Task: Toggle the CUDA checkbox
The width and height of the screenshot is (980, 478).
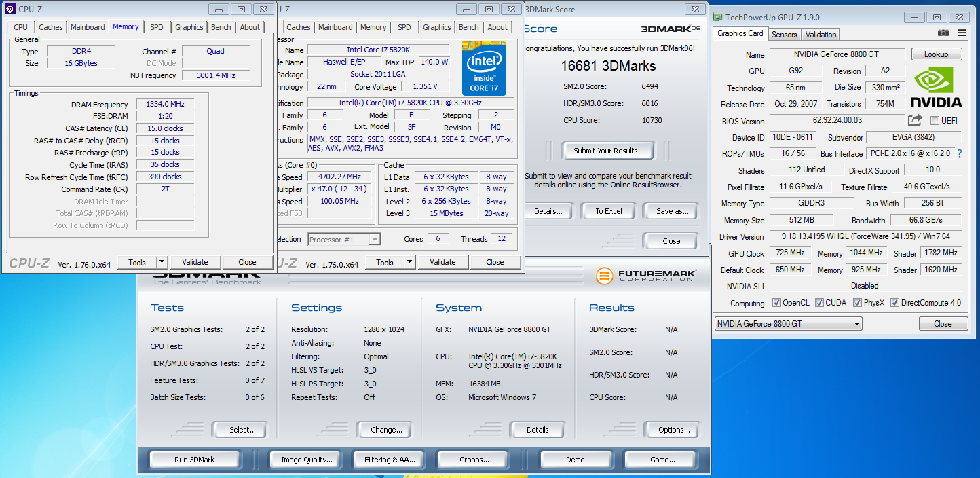Action: (820, 303)
